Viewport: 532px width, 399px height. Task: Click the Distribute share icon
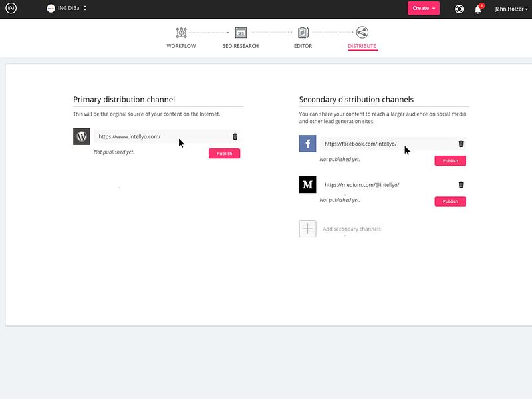362,32
